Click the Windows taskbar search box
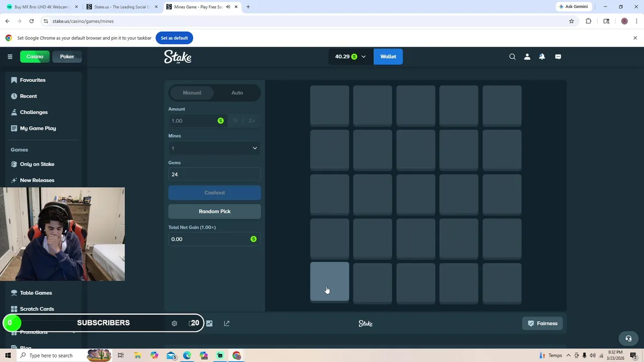The height and width of the screenshot is (362, 644). click(x=52, y=355)
